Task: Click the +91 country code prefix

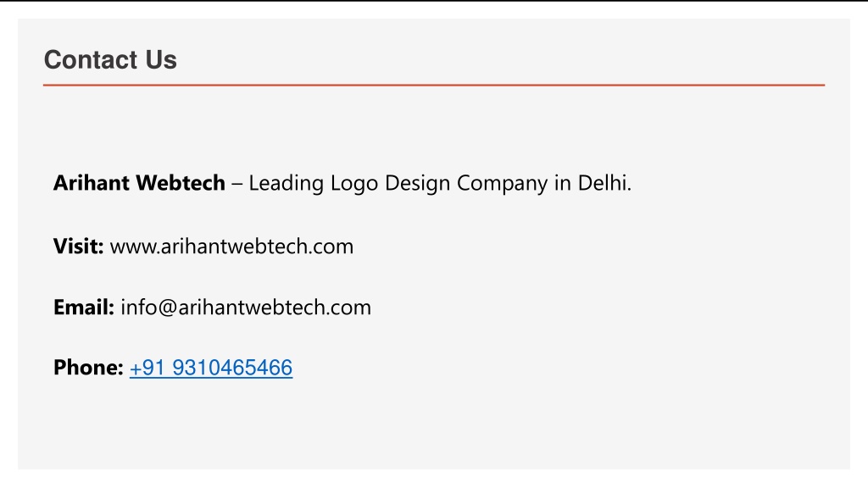Action: (147, 368)
